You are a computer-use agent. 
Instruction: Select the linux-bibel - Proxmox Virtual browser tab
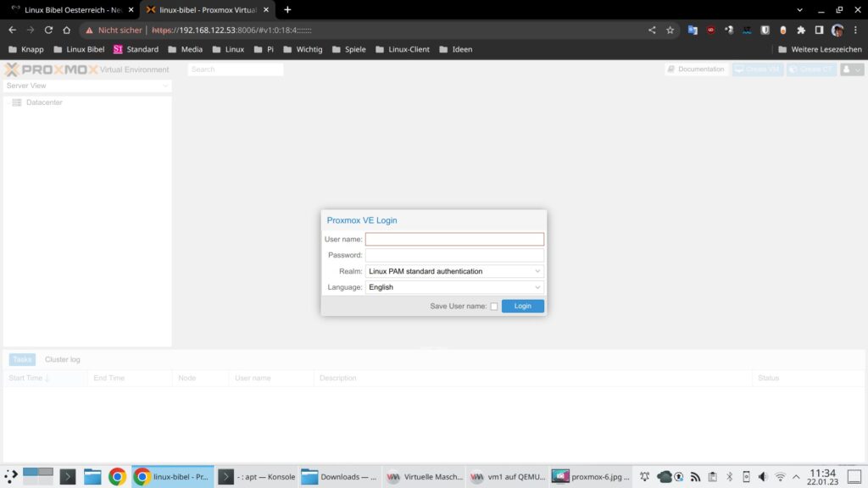(x=207, y=10)
